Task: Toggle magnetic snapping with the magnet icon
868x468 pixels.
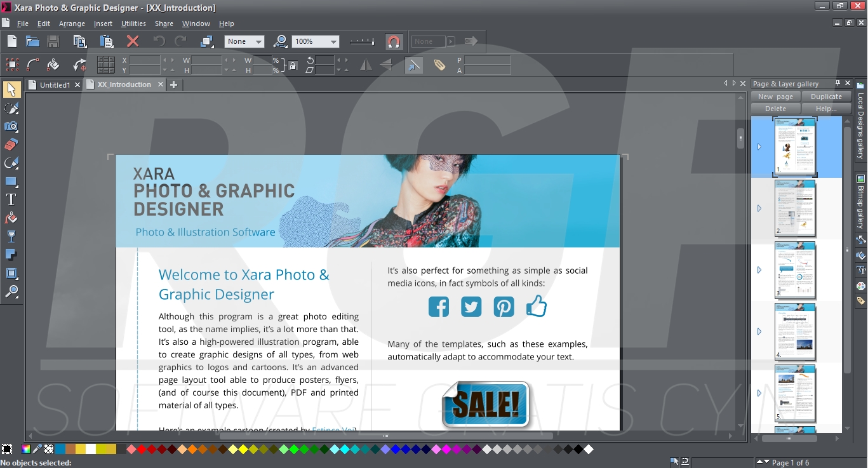Action: tap(394, 41)
